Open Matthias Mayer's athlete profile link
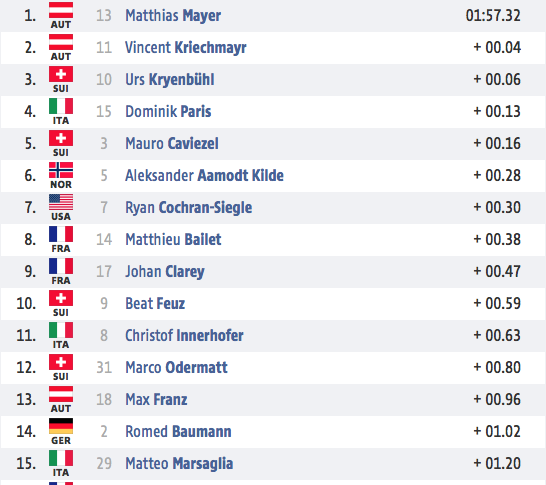 173,16
